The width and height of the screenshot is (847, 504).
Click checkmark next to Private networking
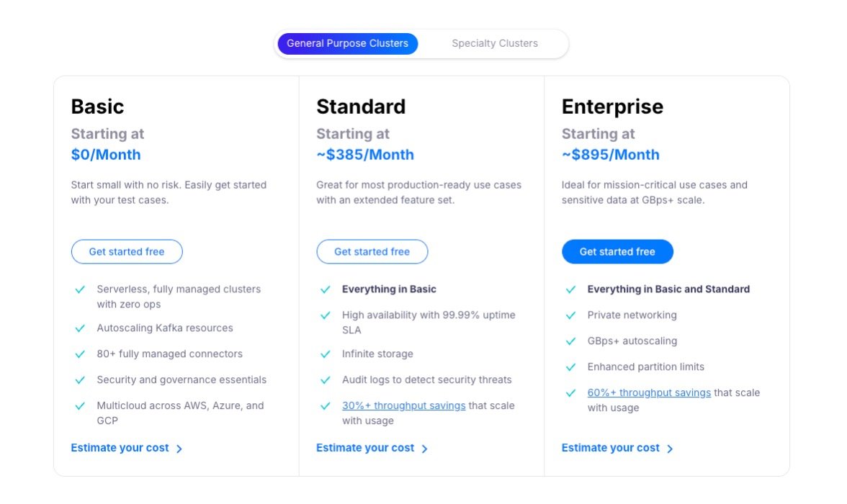(571, 315)
